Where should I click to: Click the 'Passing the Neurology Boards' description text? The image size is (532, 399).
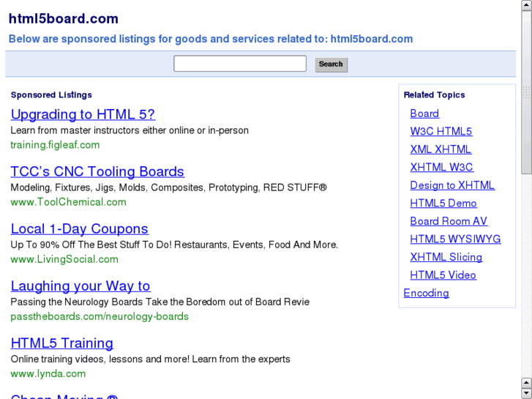(x=160, y=302)
